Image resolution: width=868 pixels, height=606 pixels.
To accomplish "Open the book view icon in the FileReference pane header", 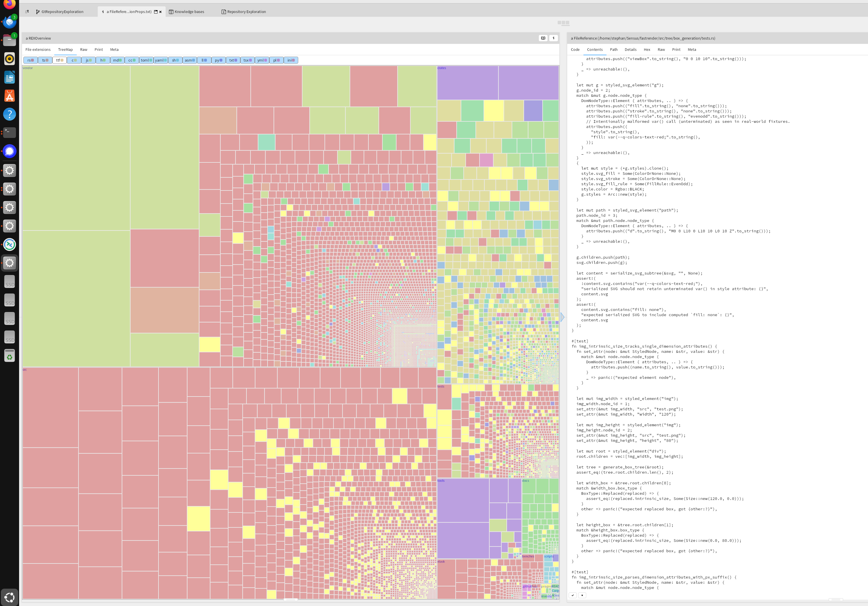I will coord(543,38).
